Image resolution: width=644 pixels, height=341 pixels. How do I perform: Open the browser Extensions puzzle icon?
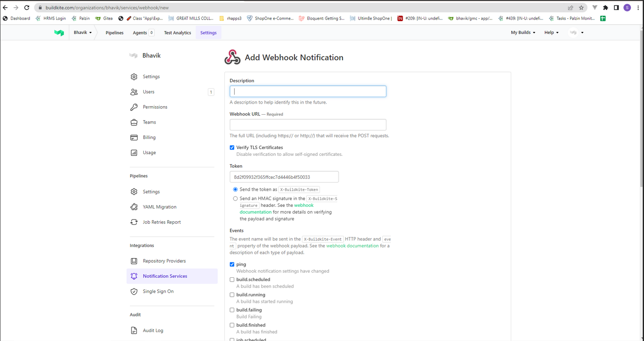coord(605,8)
